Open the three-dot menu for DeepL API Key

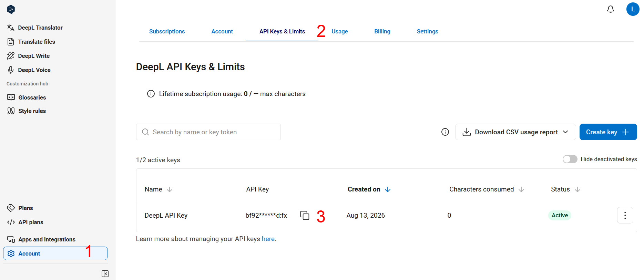pyautogui.click(x=625, y=215)
